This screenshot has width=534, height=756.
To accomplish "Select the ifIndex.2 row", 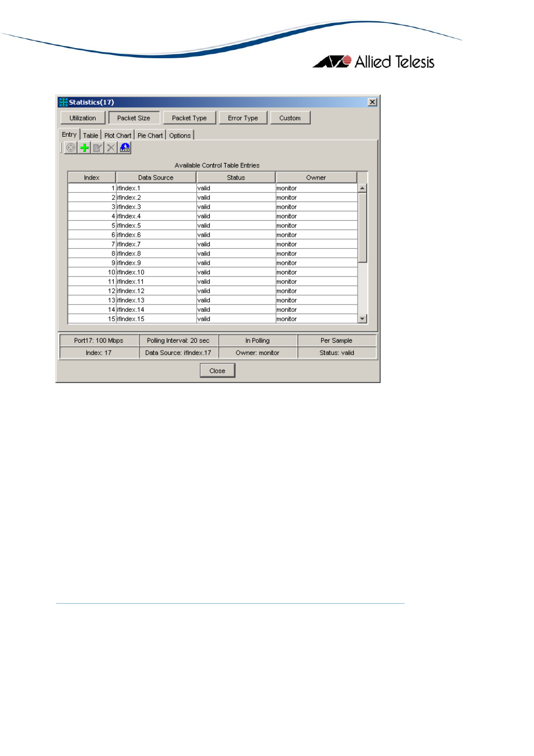I will click(213, 198).
